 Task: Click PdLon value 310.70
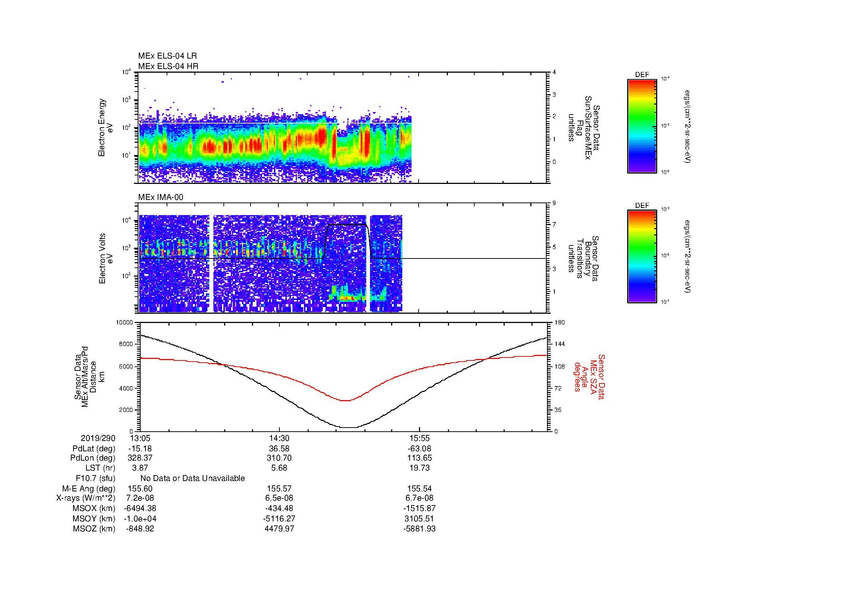(x=279, y=458)
